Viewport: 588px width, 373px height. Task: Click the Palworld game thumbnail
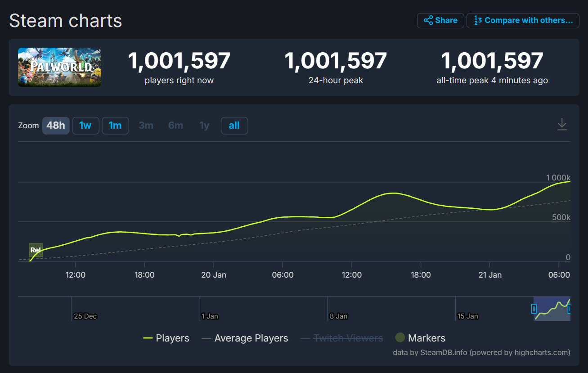(59, 67)
